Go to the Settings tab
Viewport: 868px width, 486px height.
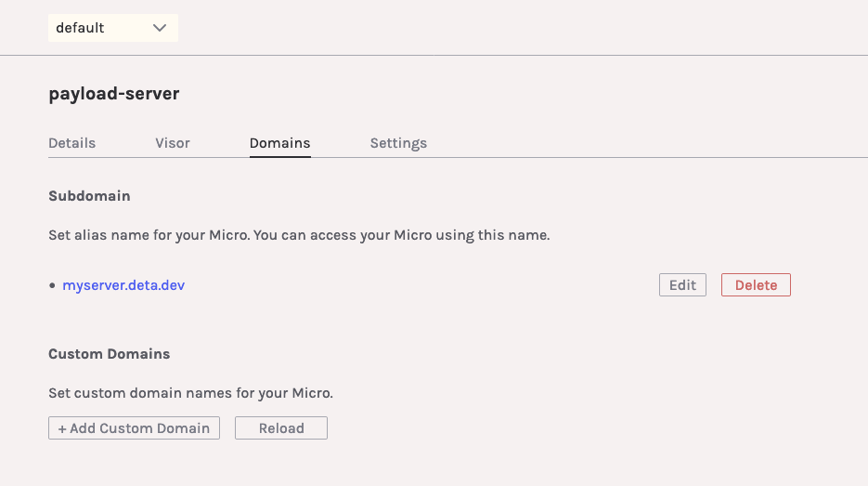tap(398, 143)
